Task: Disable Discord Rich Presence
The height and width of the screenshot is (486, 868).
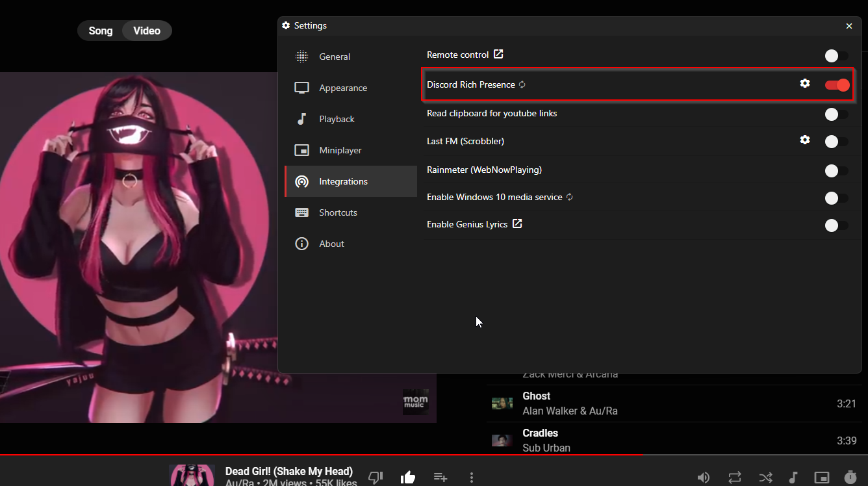Action: [x=836, y=84]
